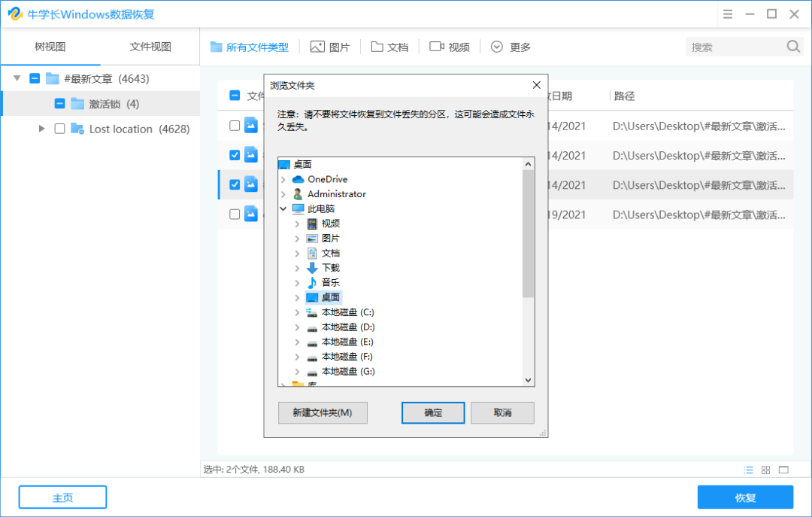Click 新建文件夹(M) to create new folder

point(322,412)
